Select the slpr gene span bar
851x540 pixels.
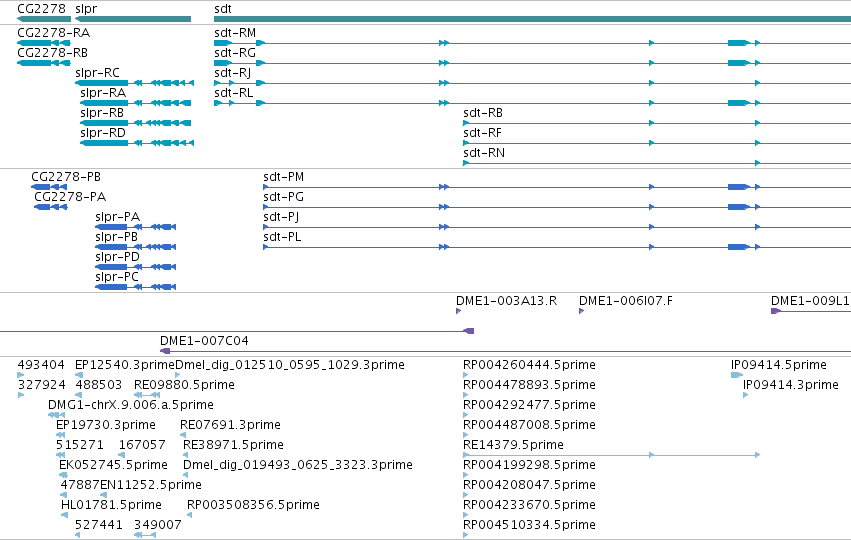(133, 19)
